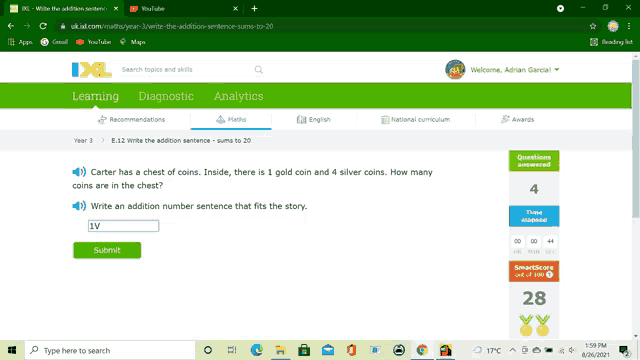The height and width of the screenshot is (360, 640).
Task: Submit the answer
Action: (x=107, y=250)
